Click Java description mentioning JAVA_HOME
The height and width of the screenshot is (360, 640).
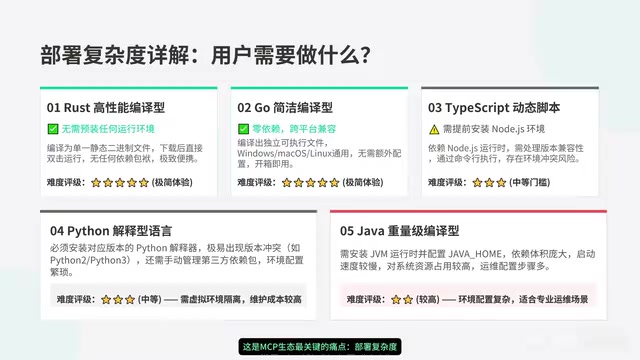pos(467,260)
